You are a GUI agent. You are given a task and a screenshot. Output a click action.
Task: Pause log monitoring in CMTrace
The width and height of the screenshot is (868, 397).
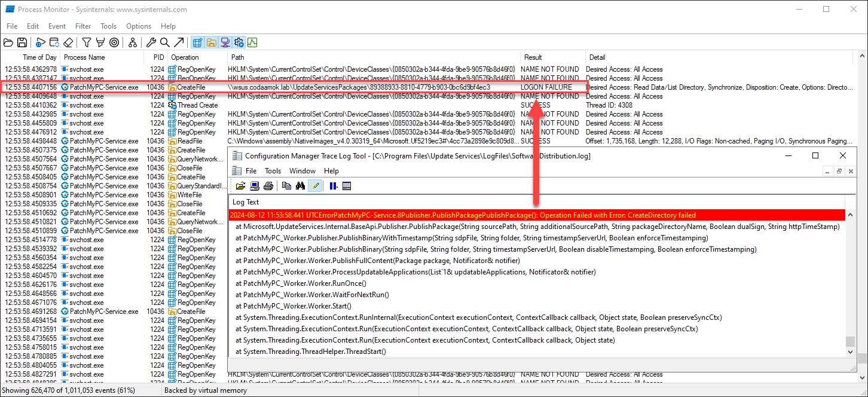click(333, 186)
